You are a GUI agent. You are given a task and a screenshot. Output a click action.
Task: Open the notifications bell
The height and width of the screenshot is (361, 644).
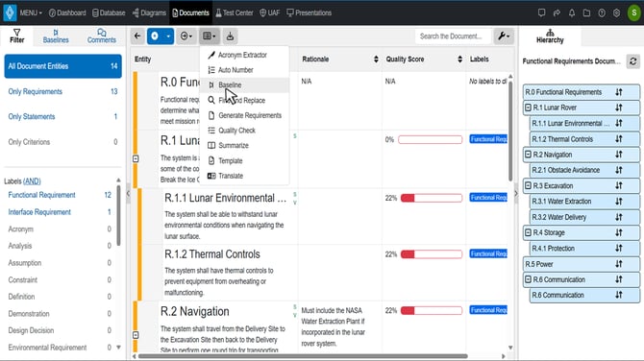click(x=572, y=13)
